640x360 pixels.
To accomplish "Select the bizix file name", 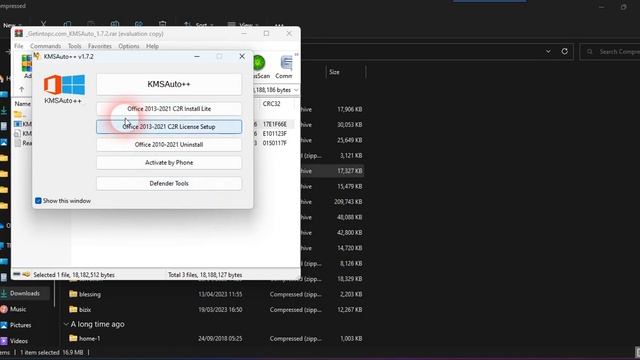I will (x=85, y=310).
